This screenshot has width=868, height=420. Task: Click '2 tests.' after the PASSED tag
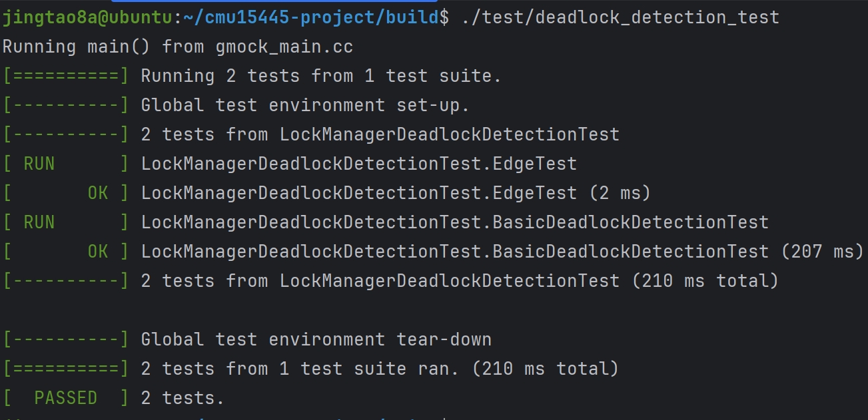coord(183,398)
